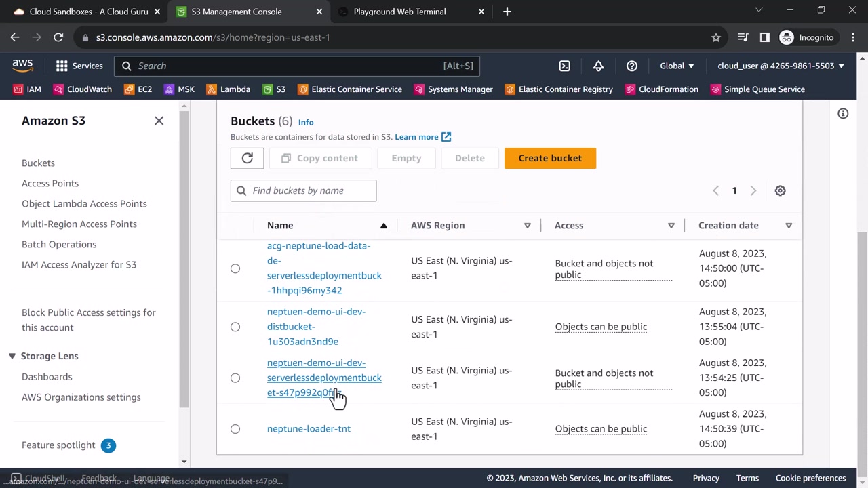Open the neptune-loader-tnt bucket link

coord(309,428)
